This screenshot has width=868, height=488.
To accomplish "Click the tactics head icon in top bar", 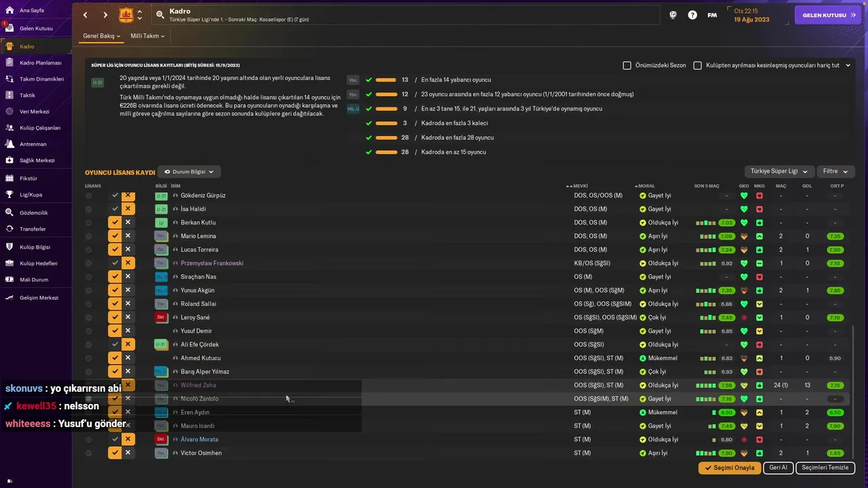I will pos(673,15).
